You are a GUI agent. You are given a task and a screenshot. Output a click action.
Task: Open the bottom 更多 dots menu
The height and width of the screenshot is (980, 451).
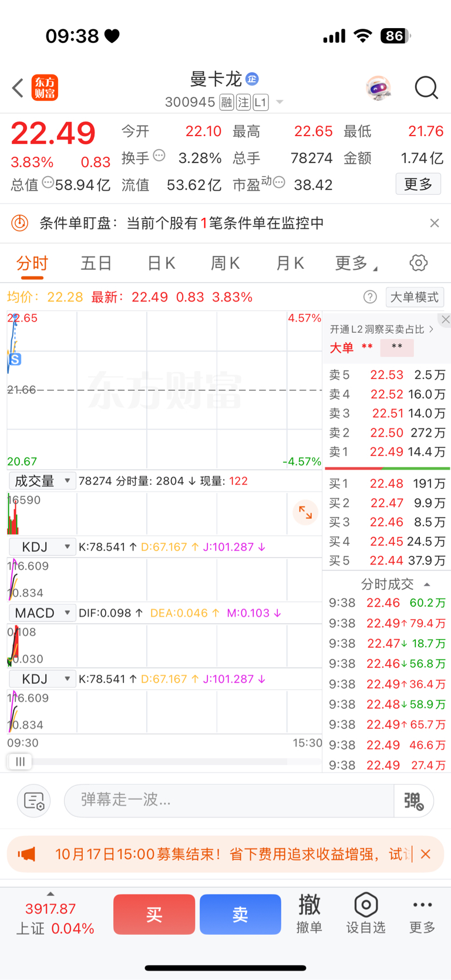422,914
